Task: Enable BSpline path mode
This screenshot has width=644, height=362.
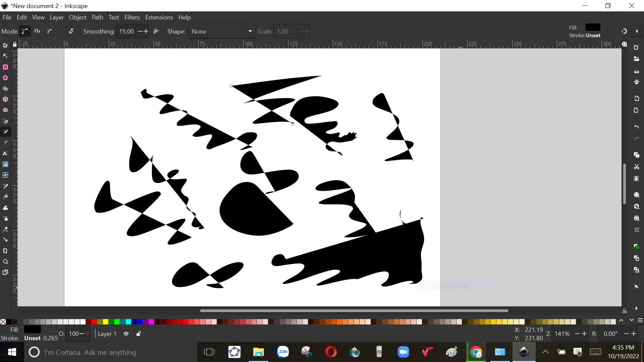Action: pos(50,31)
